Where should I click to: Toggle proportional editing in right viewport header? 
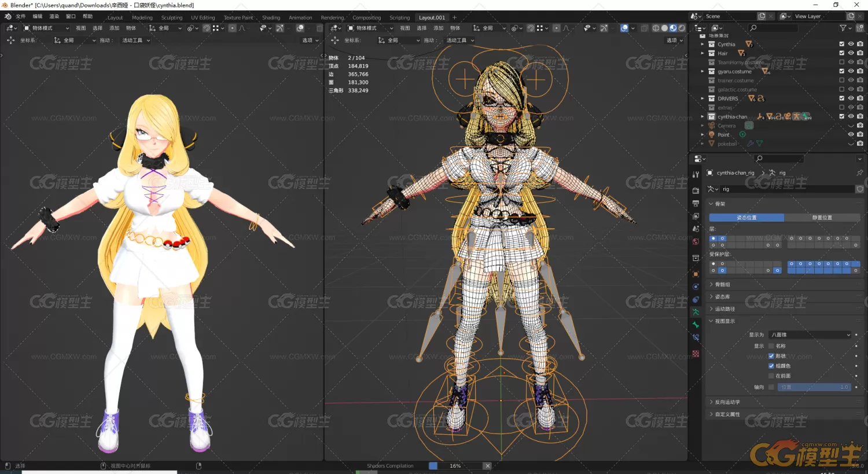click(x=556, y=28)
